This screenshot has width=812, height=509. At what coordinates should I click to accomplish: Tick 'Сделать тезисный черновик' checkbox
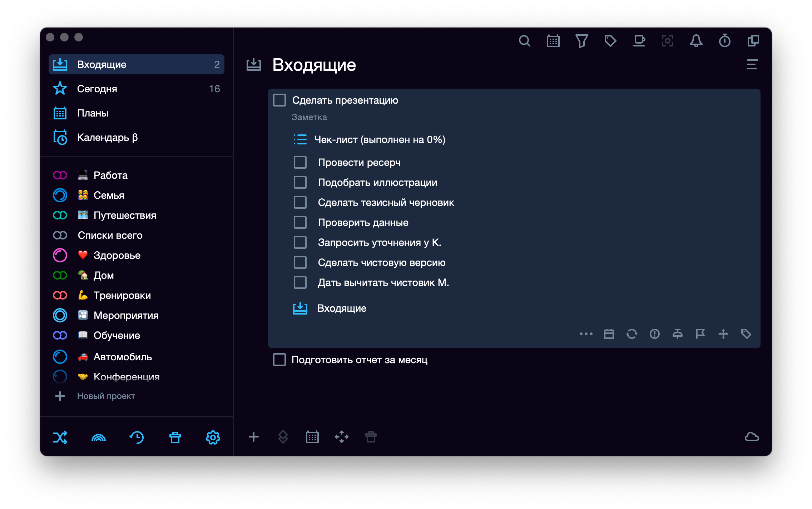coord(300,202)
